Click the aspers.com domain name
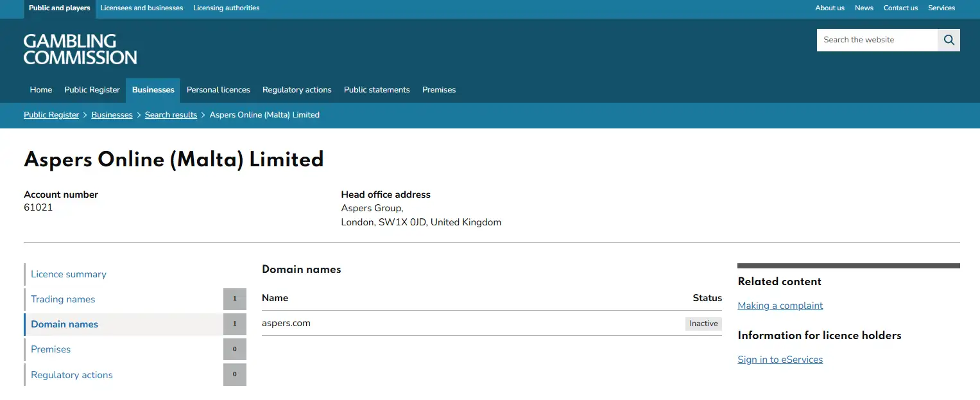Viewport: 980px width, 400px height. coord(286,324)
